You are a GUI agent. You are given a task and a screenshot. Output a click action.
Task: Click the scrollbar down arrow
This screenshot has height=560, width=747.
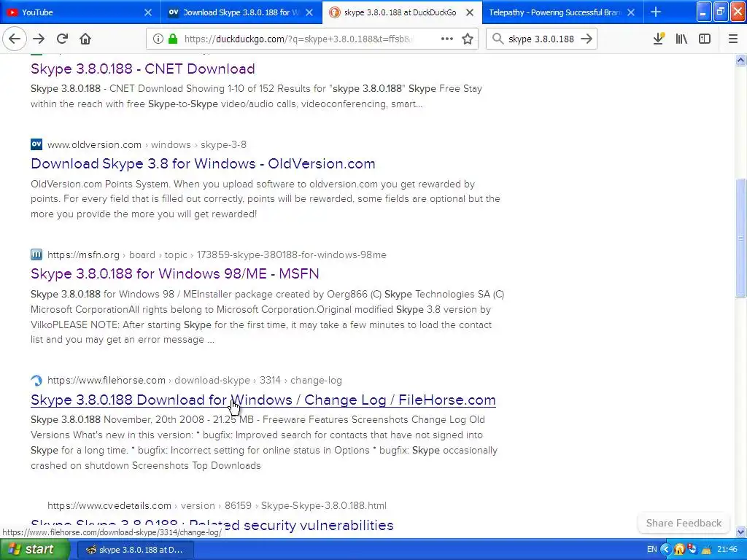pyautogui.click(x=741, y=532)
